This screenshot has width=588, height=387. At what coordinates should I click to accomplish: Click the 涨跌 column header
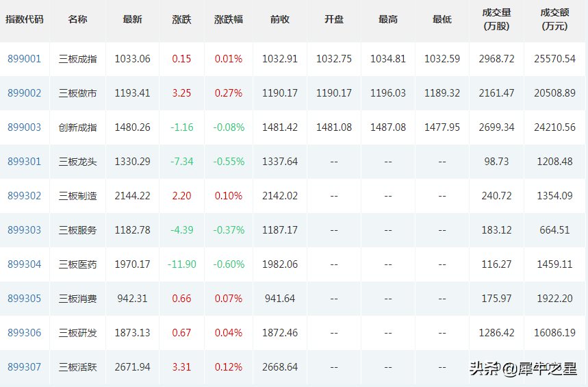point(181,19)
